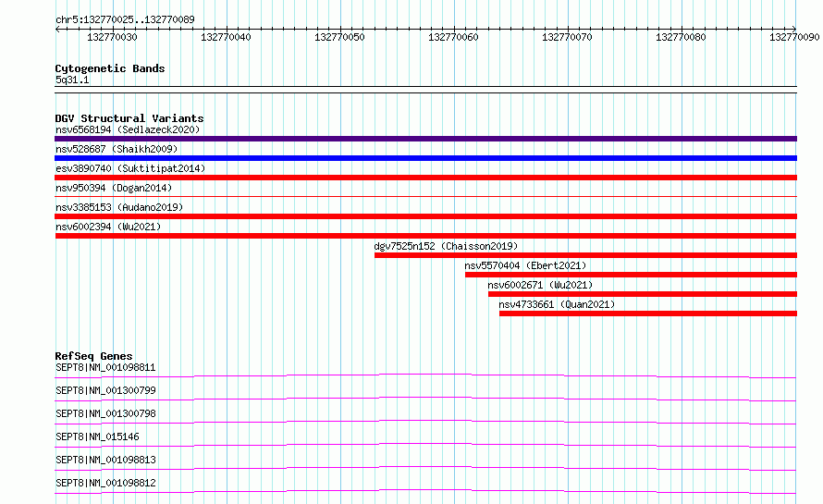Click the red bar under nsv6002394
Image resolution: width=823 pixels, height=504 pixels.
pyautogui.click(x=425, y=236)
